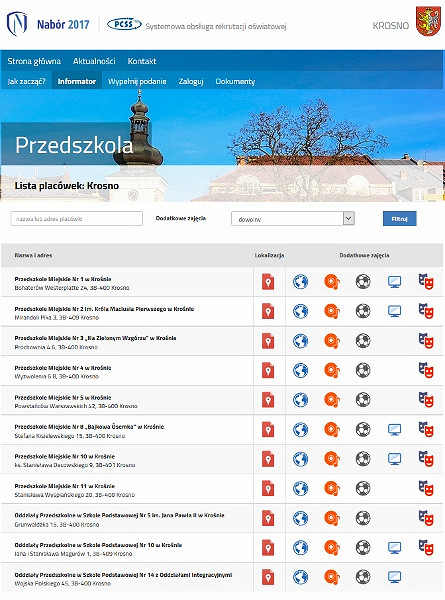Open Oddziały Przedszkolne w Szkole Podstawowej Nr 10
Viewport: 445px width, 600px height.
[98, 545]
